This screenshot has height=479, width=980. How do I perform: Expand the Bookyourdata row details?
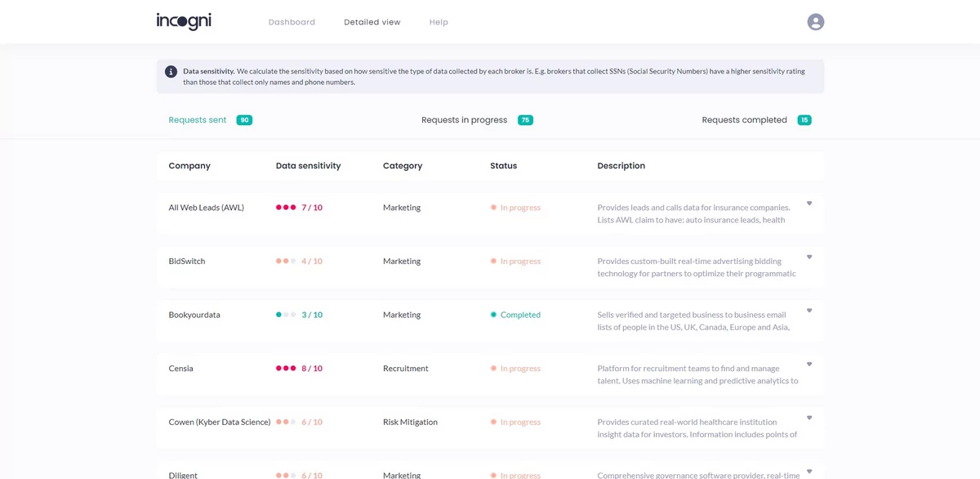point(809,311)
